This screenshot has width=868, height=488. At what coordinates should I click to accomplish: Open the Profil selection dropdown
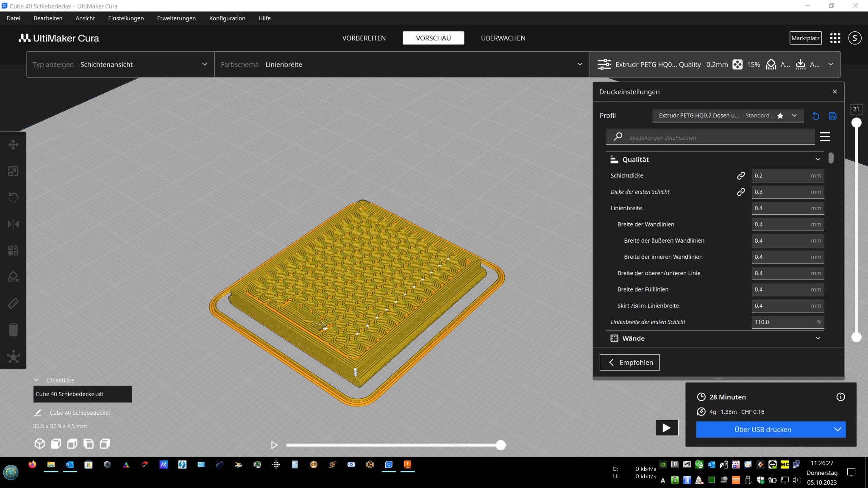[727, 115]
